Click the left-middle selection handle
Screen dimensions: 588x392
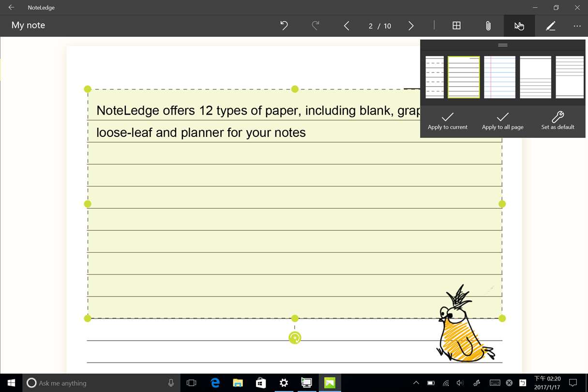coord(88,204)
